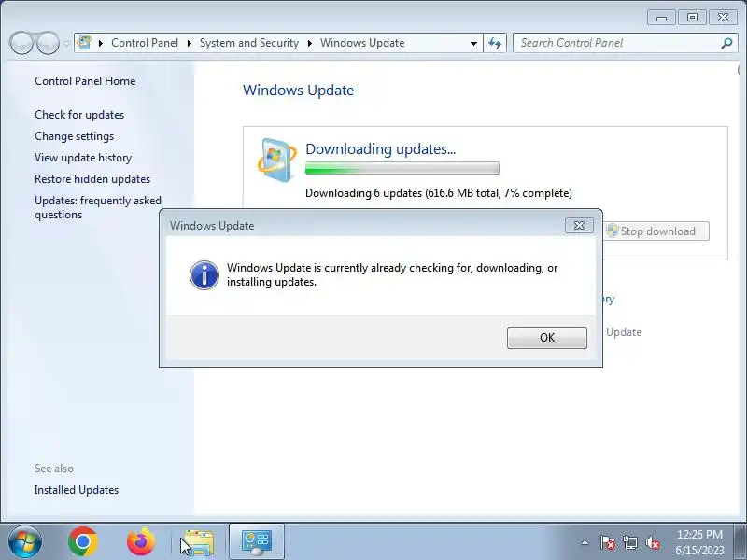Expand arrow after System and Security
Image resolution: width=747 pixels, height=560 pixels.
(310, 43)
